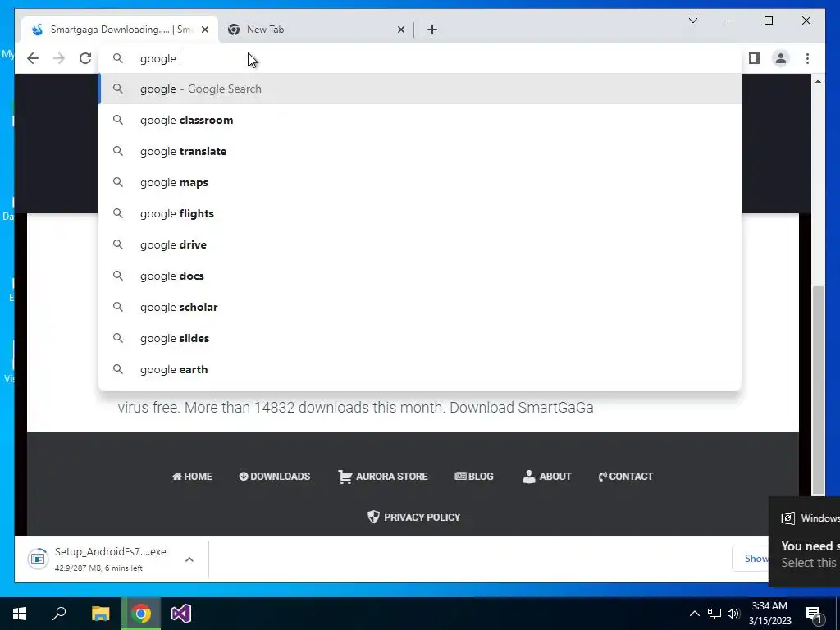The width and height of the screenshot is (840, 630).
Task: Pick the 'google maps' suggestion
Action: click(x=420, y=182)
